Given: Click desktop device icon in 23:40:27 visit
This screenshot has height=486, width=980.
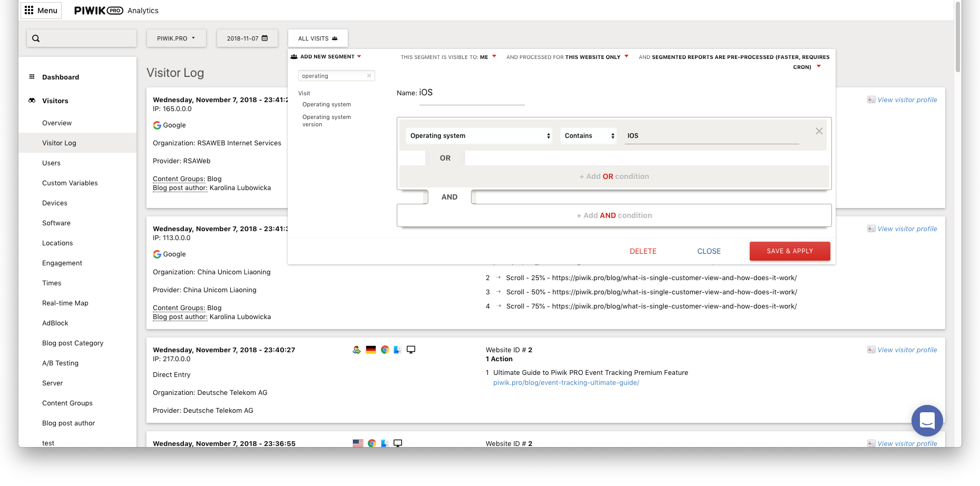Looking at the screenshot, I should pos(411,350).
